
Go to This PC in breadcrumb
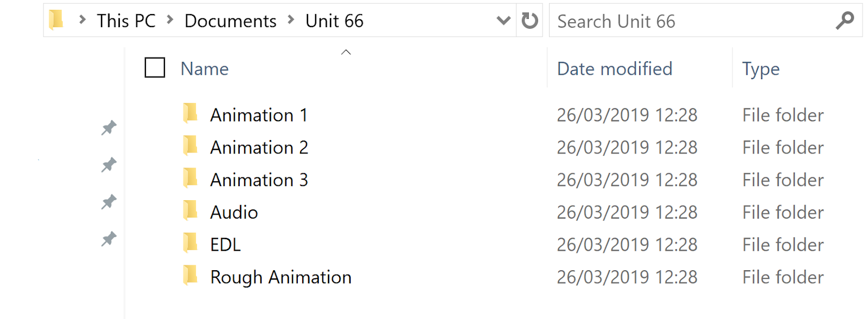coord(126,21)
